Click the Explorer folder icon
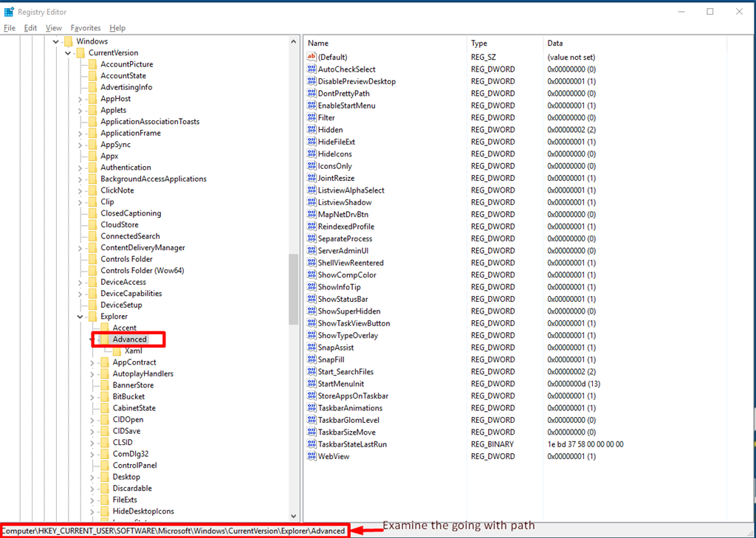The height and width of the screenshot is (538, 756). (x=92, y=317)
